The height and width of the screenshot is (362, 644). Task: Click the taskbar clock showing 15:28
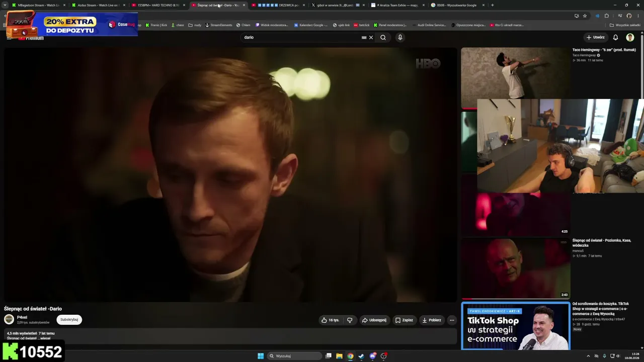point(631,356)
